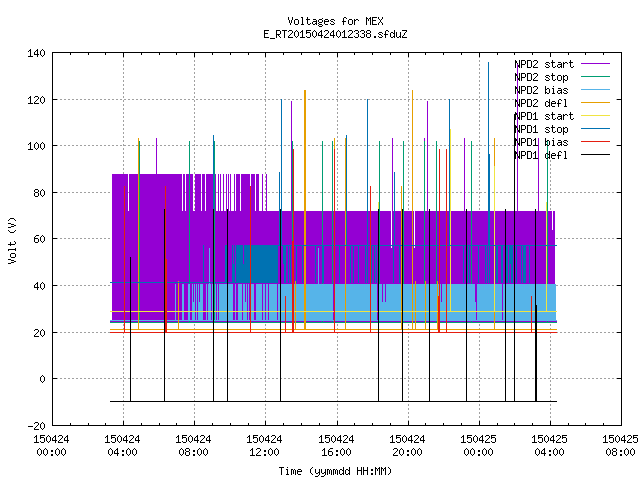
Task: Click the NPD1 bias red legend line
Action: pyautogui.click(x=595, y=142)
